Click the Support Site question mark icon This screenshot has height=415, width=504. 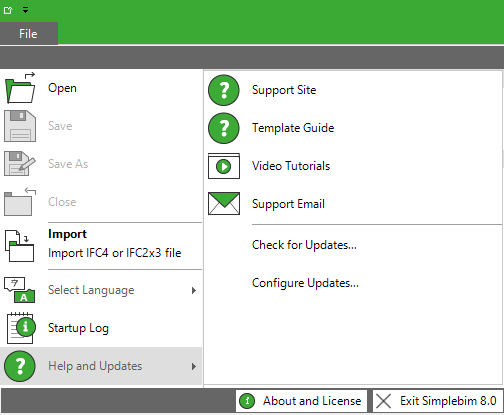pyautogui.click(x=224, y=90)
